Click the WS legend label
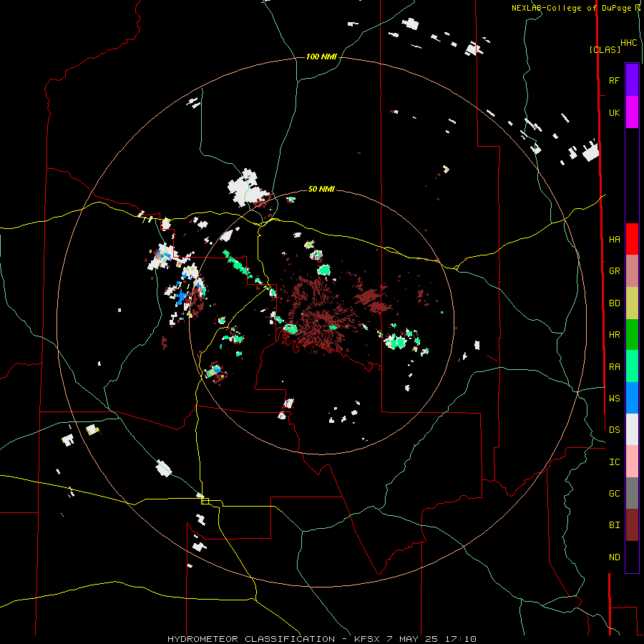Screen dimensions: 644x644 pyautogui.click(x=614, y=399)
